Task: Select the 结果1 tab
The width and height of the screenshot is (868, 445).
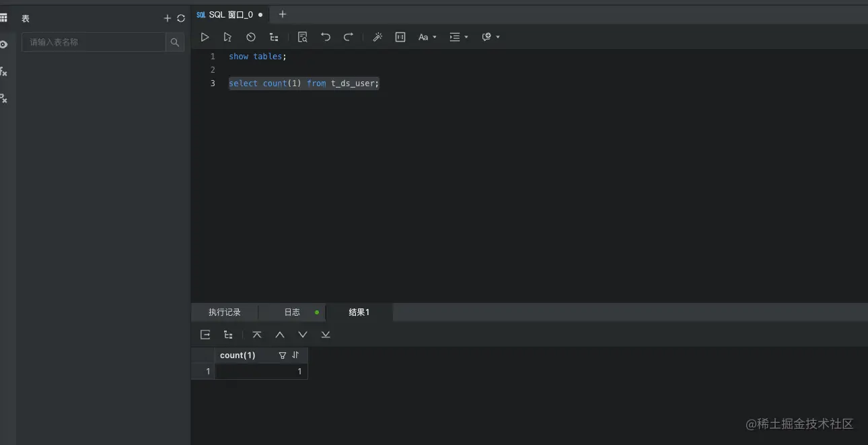Action: click(359, 312)
